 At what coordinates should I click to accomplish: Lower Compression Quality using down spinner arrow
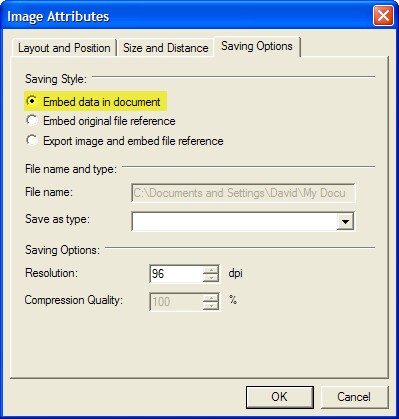[211, 306]
